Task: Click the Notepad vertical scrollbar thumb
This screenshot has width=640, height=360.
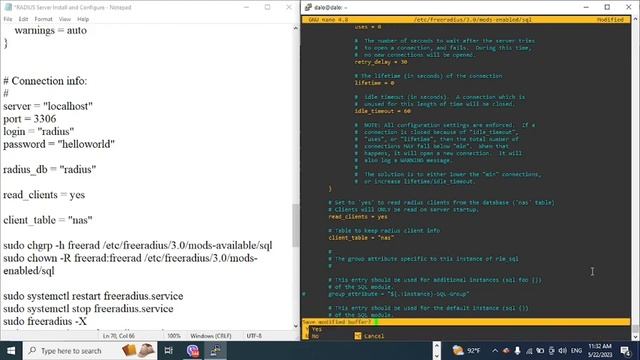Action: (296, 225)
